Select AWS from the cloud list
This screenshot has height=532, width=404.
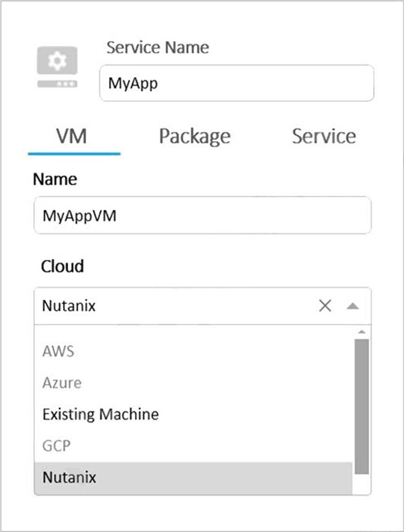(x=58, y=351)
